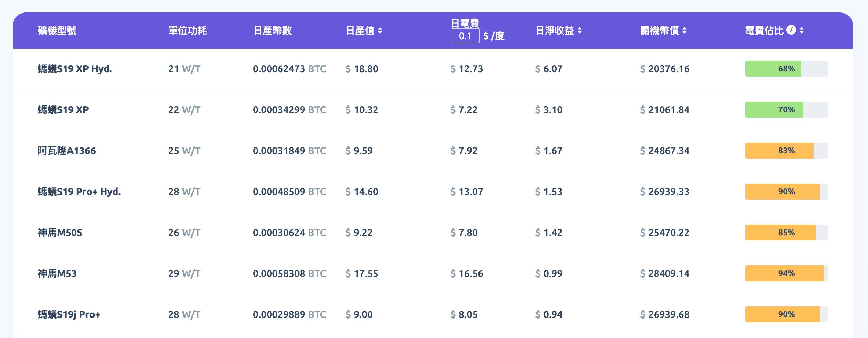Open the 神馬M53 miner entry
The image size is (868, 338).
(x=57, y=273)
